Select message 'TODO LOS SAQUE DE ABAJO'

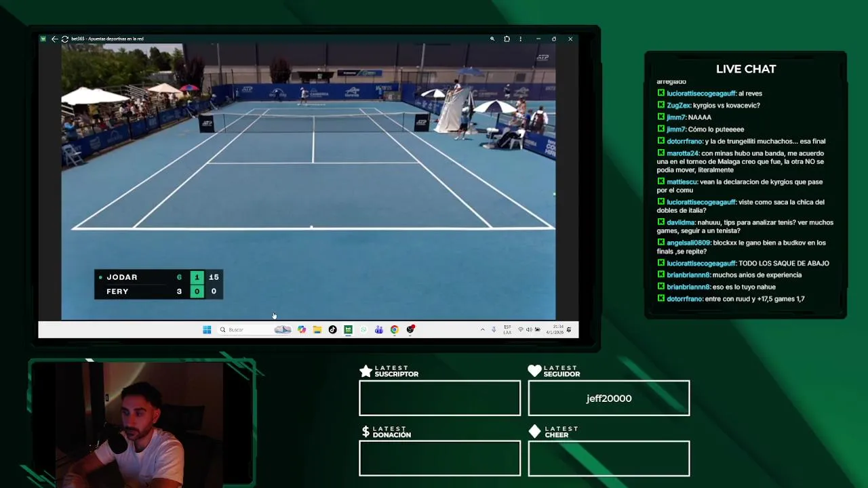click(x=743, y=263)
